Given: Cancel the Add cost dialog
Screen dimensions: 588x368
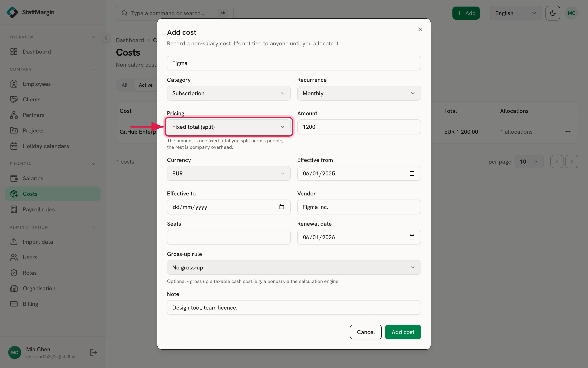Looking at the screenshot, I should click(x=366, y=332).
